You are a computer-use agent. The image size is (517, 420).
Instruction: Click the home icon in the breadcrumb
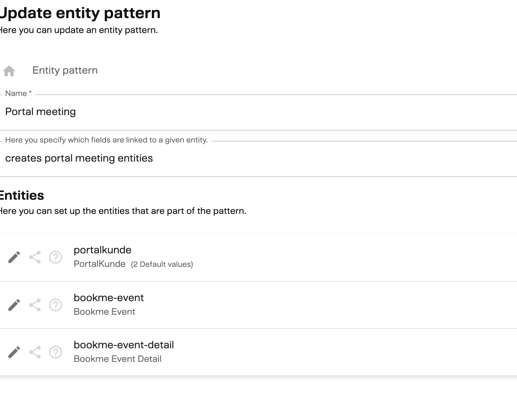(9, 70)
